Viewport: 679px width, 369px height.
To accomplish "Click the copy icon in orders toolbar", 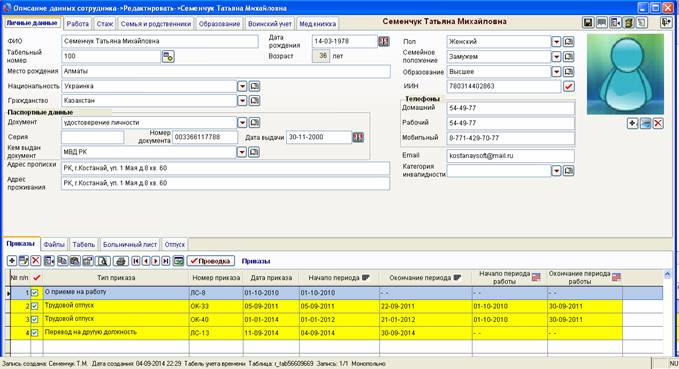I will 62,261.
